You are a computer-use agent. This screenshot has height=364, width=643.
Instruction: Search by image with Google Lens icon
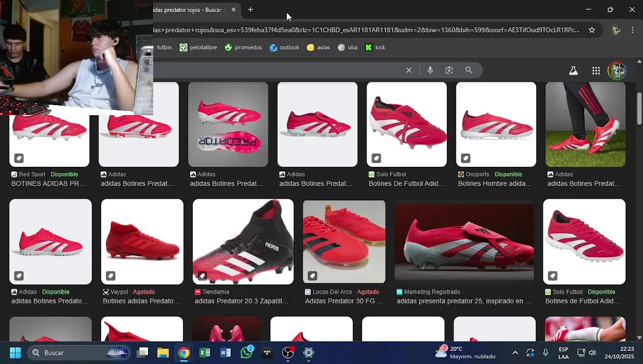(449, 70)
